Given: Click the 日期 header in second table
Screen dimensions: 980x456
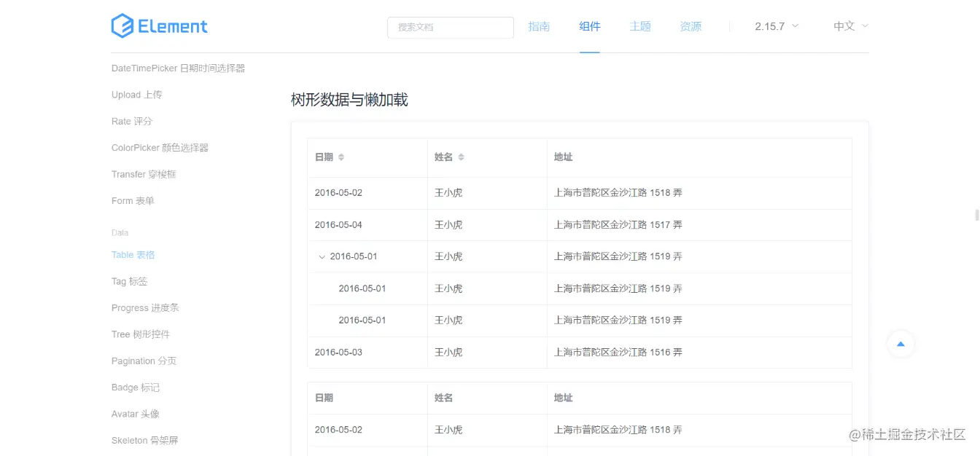Looking at the screenshot, I should 324,398.
